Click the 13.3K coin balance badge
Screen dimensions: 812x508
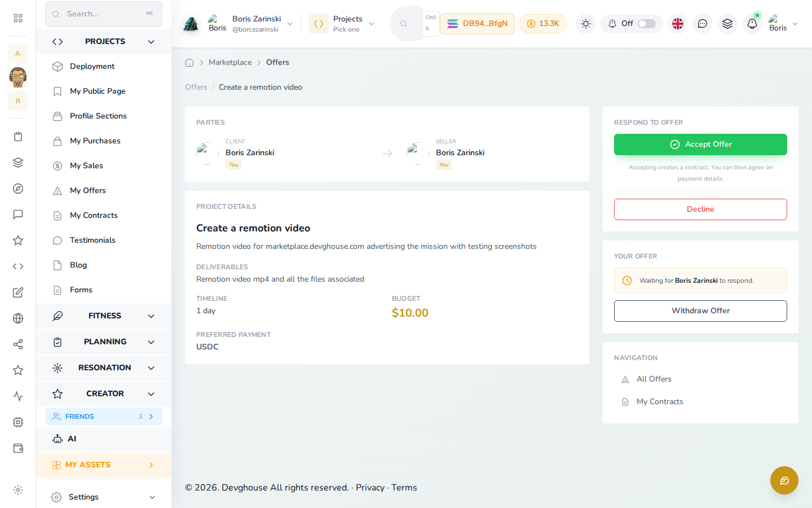pyautogui.click(x=543, y=24)
